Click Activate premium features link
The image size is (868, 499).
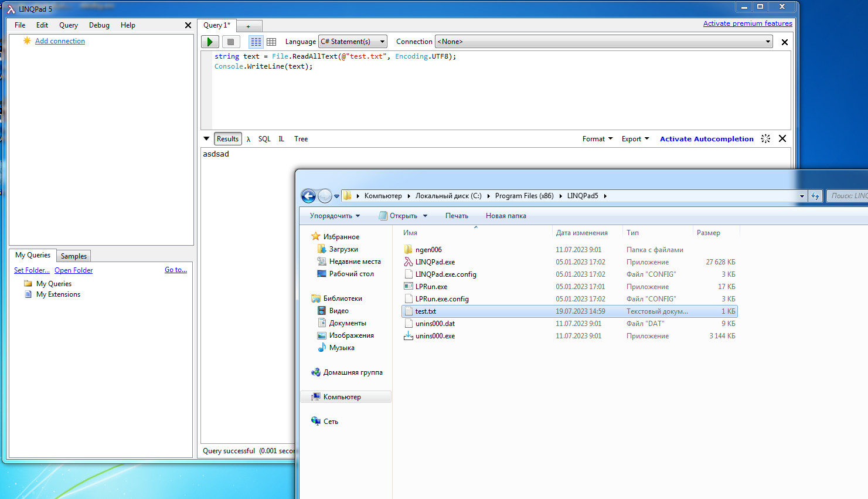tap(747, 23)
